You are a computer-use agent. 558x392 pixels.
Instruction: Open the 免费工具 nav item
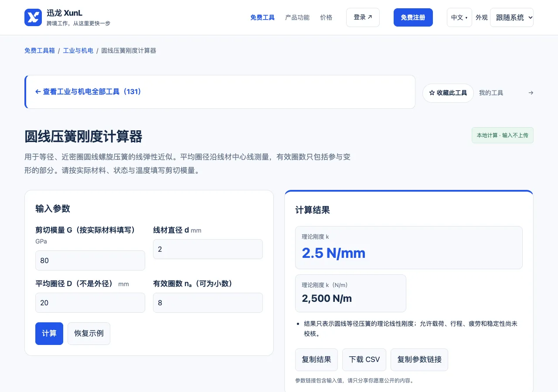[x=262, y=17]
